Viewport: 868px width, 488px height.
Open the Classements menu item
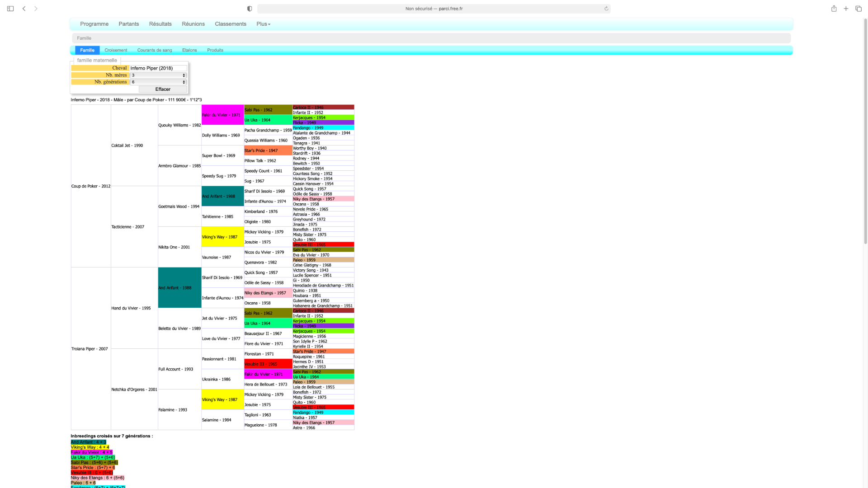tap(231, 24)
